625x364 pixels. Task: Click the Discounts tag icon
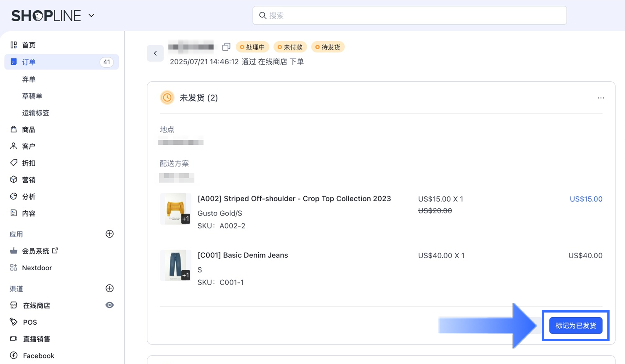[x=14, y=163]
